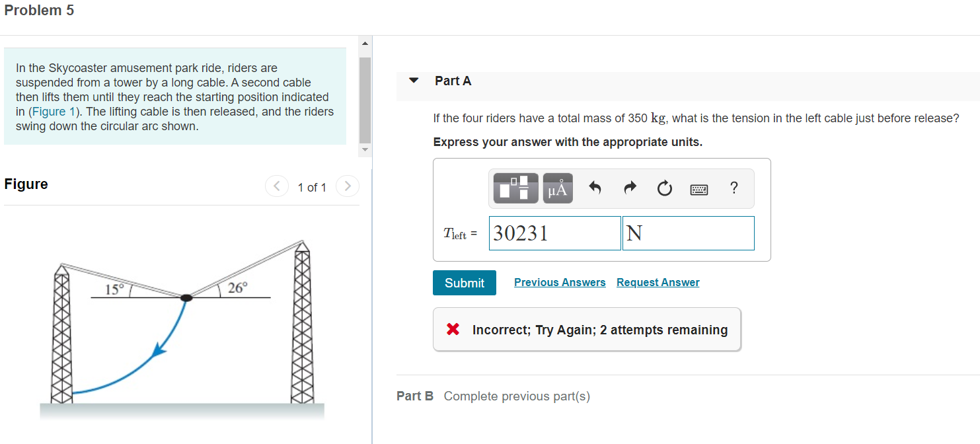Go to the previous figure arrow

click(277, 187)
